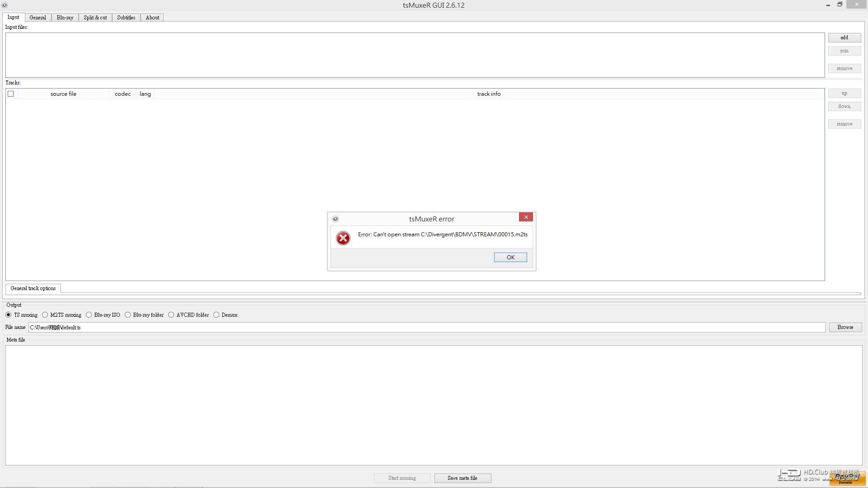Click the Input files list box
The width and height of the screenshot is (868, 488).
click(x=415, y=55)
